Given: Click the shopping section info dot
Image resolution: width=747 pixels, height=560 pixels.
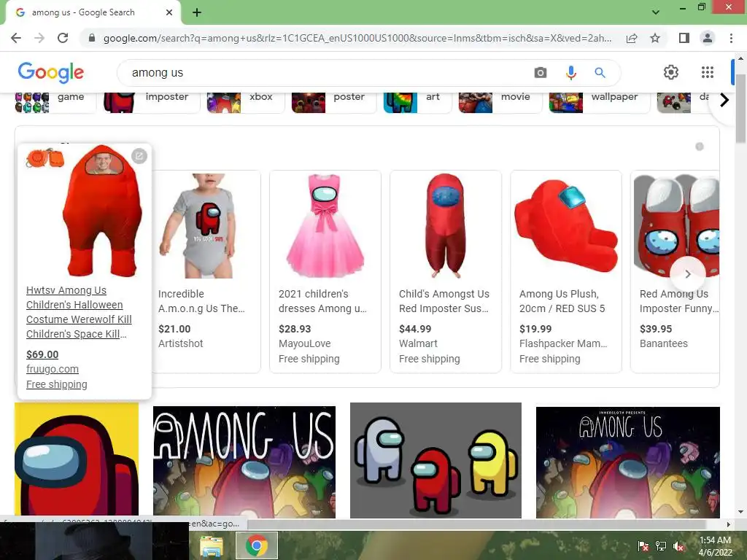Looking at the screenshot, I should (x=700, y=147).
